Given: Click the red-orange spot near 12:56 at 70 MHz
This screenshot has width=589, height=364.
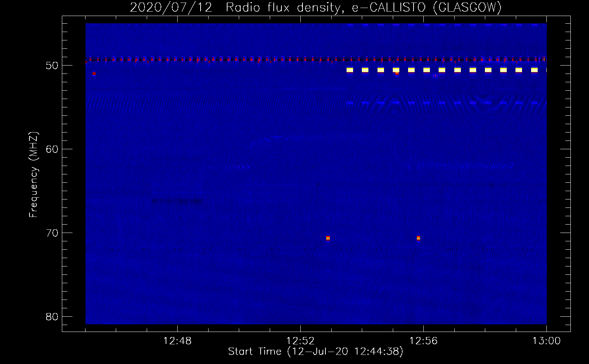Looking at the screenshot, I should (419, 238).
